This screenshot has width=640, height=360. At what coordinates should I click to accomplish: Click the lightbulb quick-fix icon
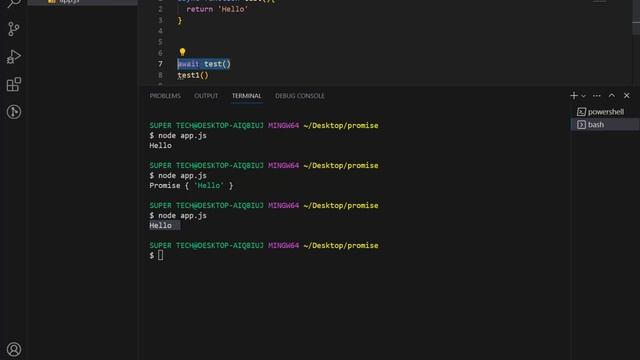182,52
